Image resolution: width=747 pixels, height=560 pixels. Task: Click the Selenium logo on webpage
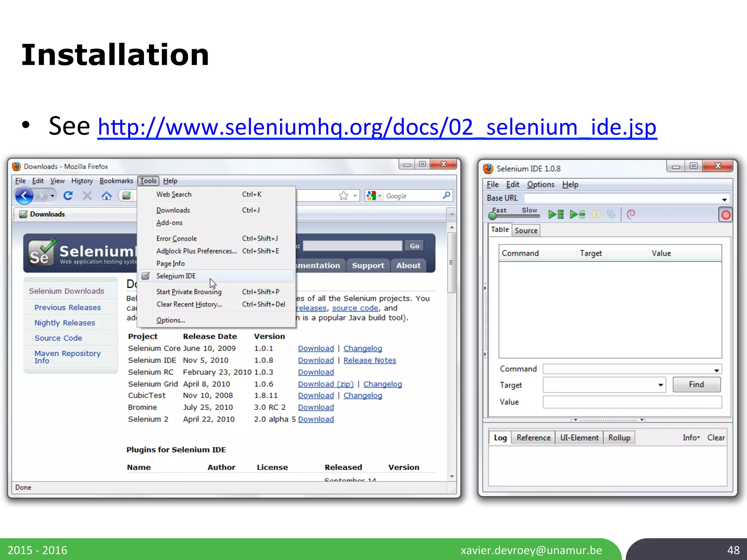pos(42,252)
